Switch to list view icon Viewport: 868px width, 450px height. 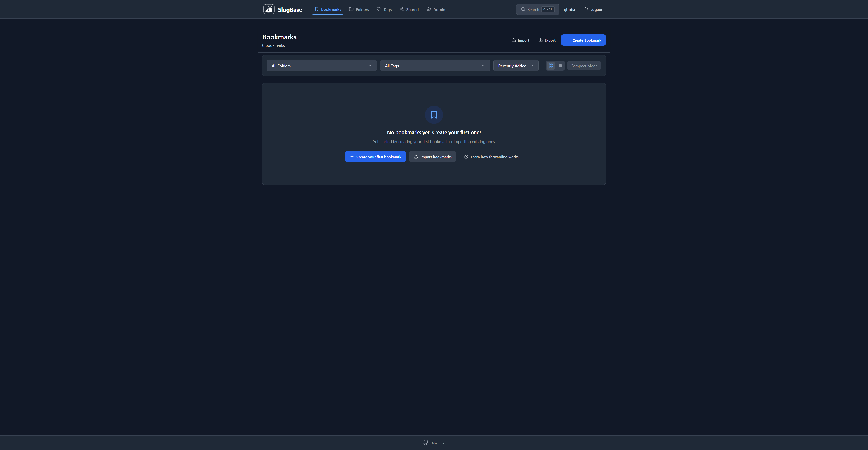560,66
